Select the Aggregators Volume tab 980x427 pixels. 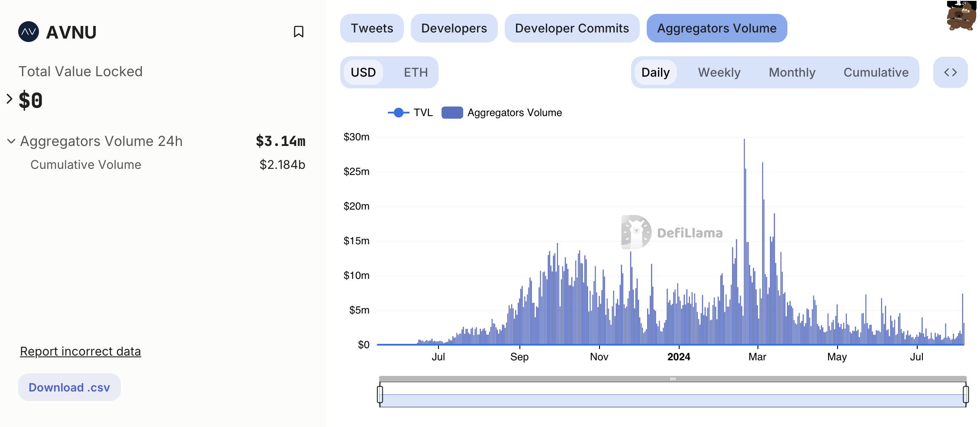(x=717, y=28)
